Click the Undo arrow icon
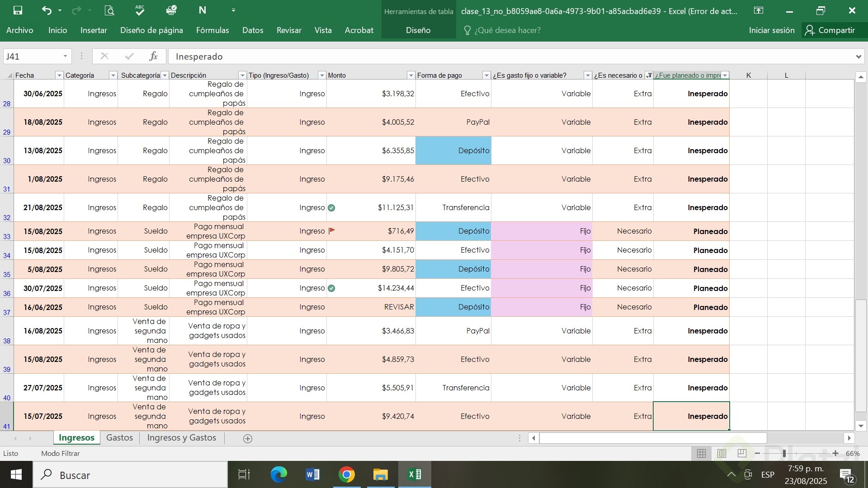Image resolution: width=868 pixels, height=488 pixels. 47,10
